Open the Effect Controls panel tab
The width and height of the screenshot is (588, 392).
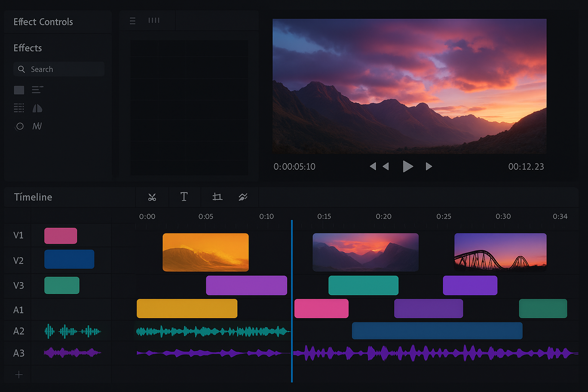pos(43,22)
